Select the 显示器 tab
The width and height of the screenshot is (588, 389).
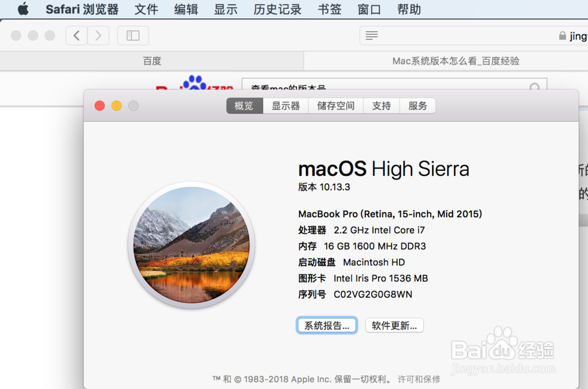point(286,106)
